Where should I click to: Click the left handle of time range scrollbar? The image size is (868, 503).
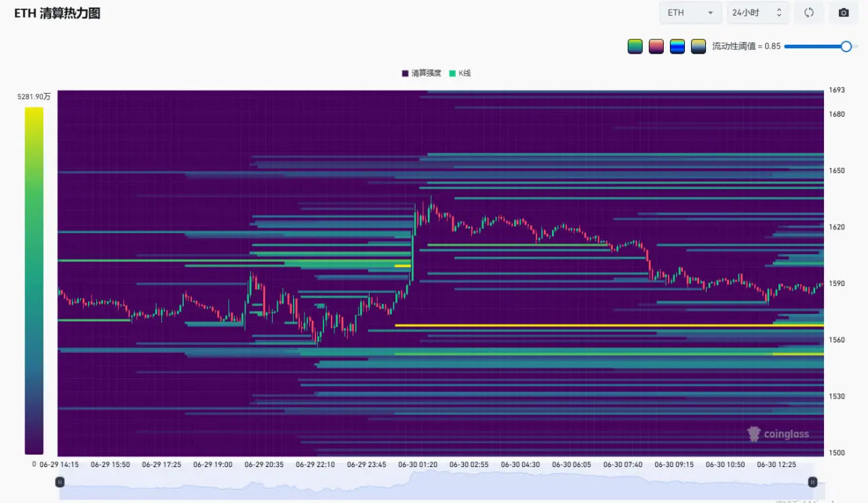coord(60,482)
